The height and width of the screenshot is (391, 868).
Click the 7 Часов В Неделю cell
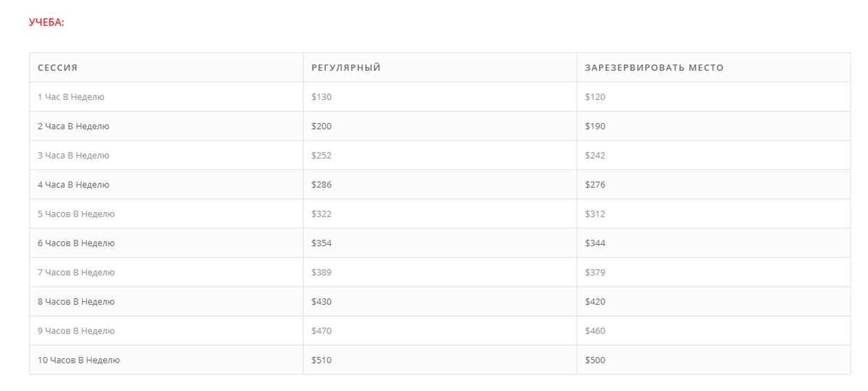click(x=76, y=272)
